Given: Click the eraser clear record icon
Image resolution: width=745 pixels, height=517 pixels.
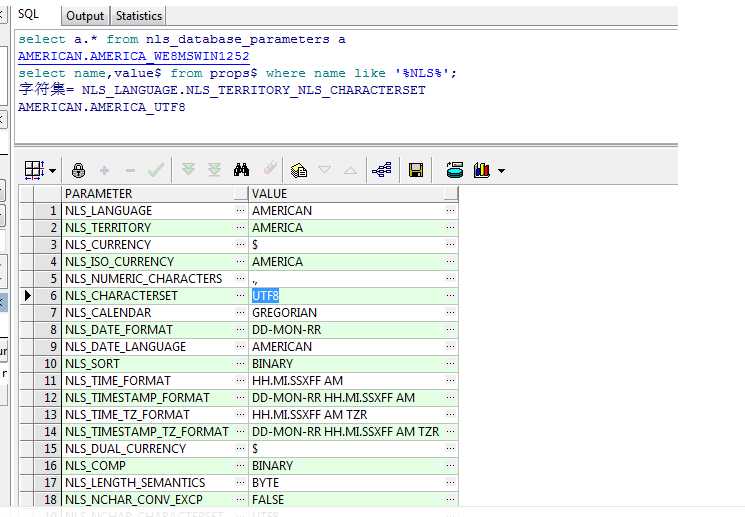Looking at the screenshot, I should [x=270, y=169].
